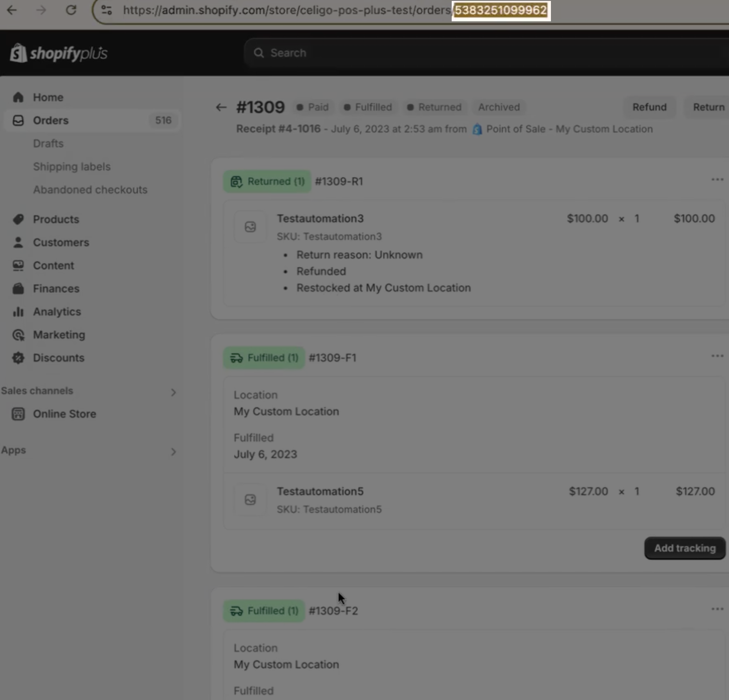The height and width of the screenshot is (700, 729).
Task: Open more options for #1309-R1
Action: tap(717, 179)
